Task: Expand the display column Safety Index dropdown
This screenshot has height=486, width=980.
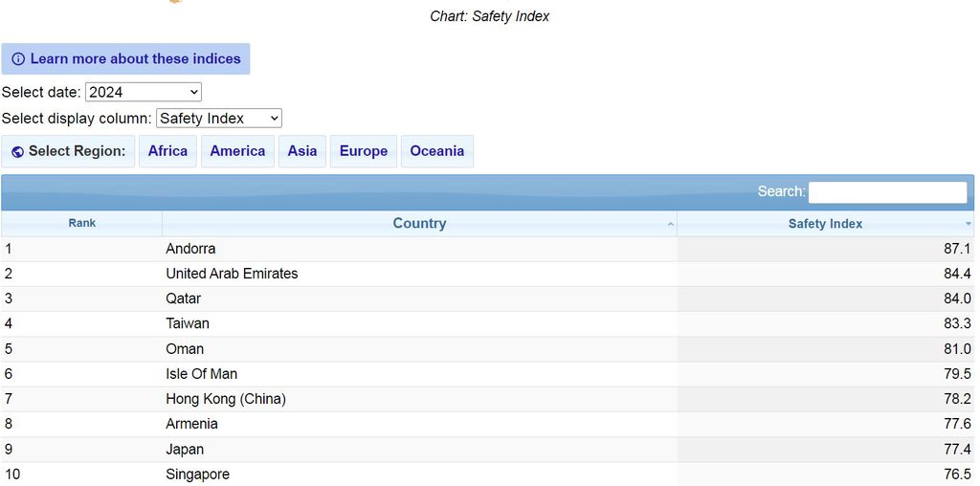Action: click(x=218, y=119)
